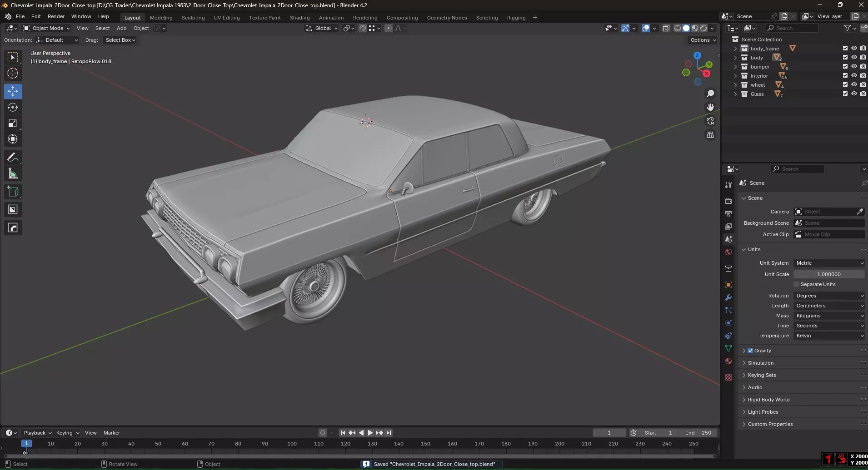The image size is (868, 470).
Task: Select the Measure tool
Action: click(x=13, y=173)
